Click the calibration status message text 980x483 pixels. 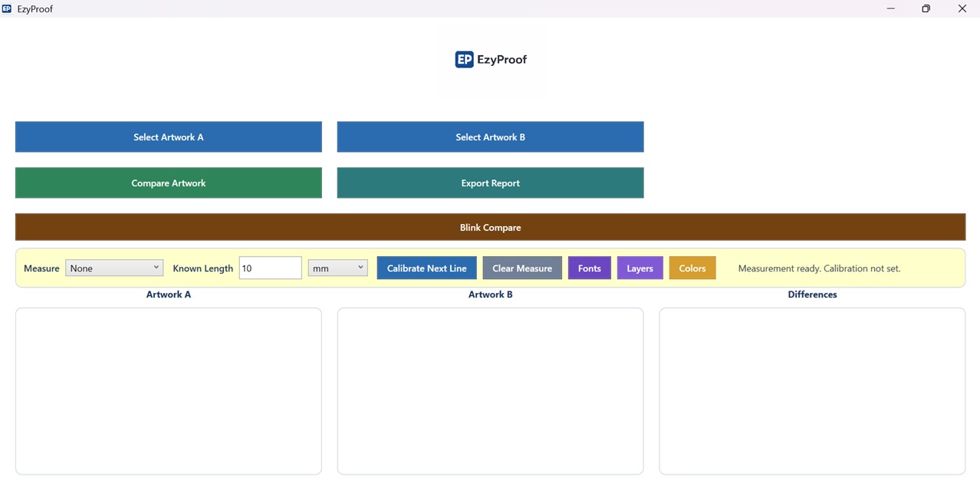[818, 268]
